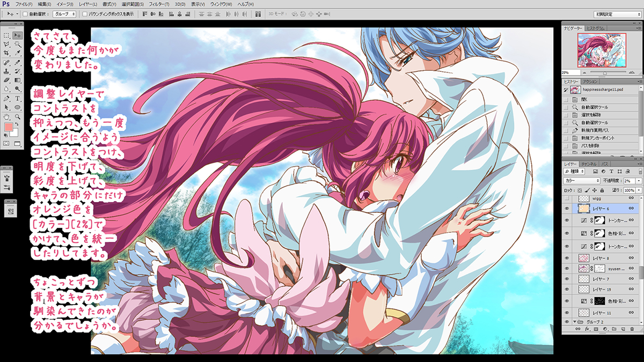This screenshot has width=644, height=362.
Task: Check バウンディングボックスを表示 option
Action: 85,14
